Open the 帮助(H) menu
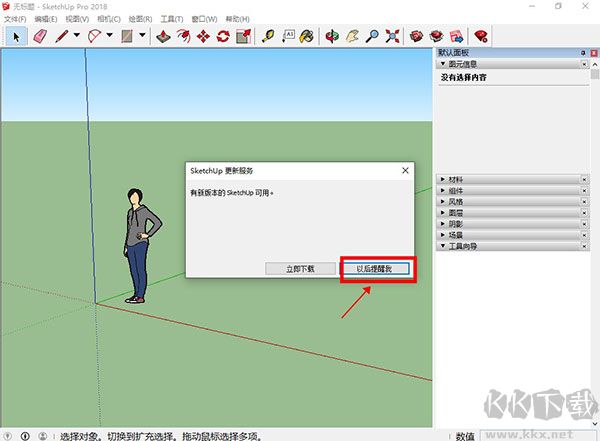 pos(237,19)
